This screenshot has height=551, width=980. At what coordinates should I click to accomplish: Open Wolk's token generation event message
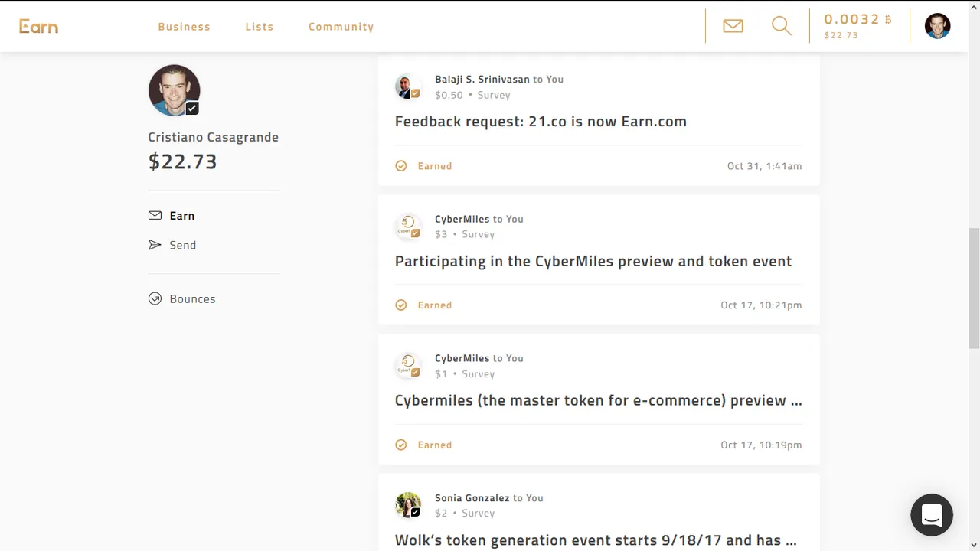tap(596, 540)
